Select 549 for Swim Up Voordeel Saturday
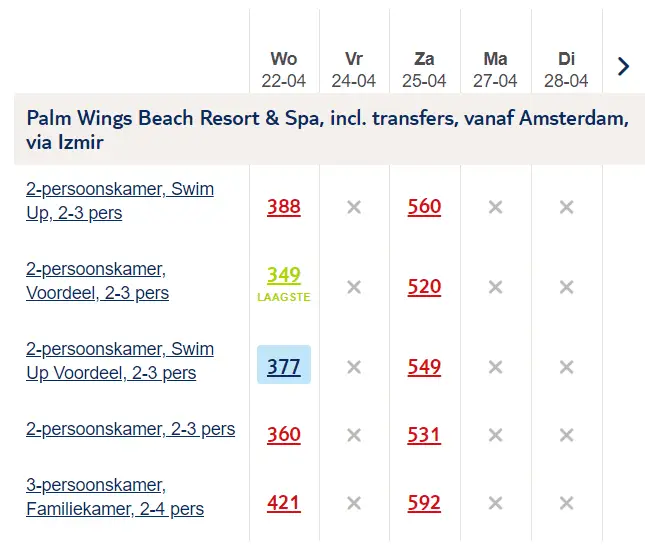This screenshot has width=645, height=560. pos(424,367)
